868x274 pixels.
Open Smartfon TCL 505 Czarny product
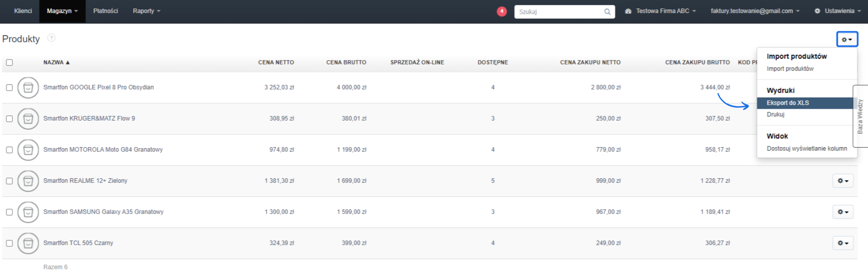coord(78,243)
